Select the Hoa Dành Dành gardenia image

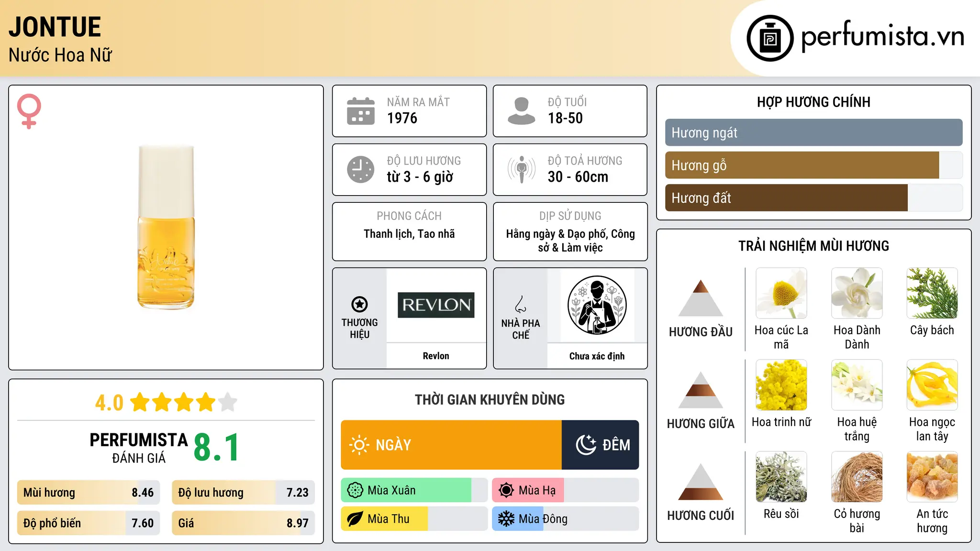coord(857,293)
